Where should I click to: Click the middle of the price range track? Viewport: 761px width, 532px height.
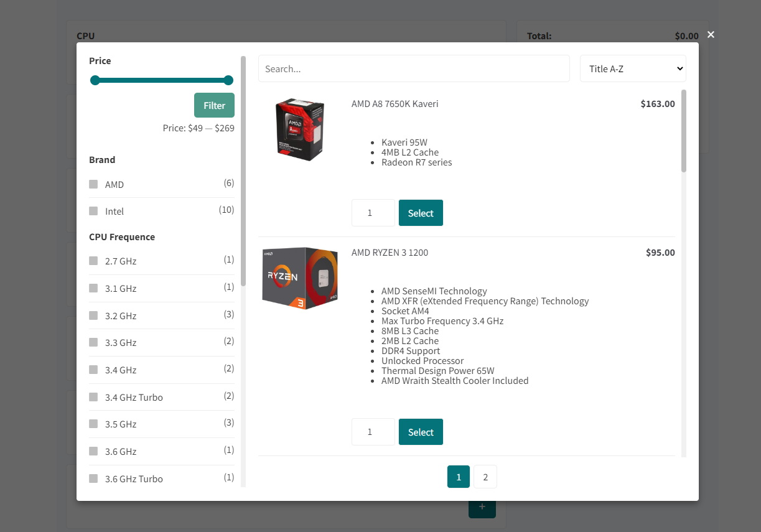162,80
